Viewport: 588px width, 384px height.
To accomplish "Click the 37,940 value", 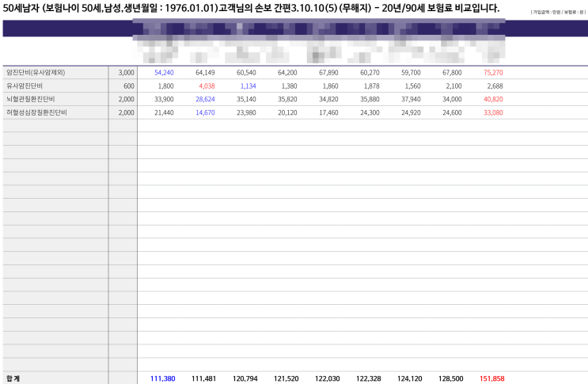I will pos(411,100).
